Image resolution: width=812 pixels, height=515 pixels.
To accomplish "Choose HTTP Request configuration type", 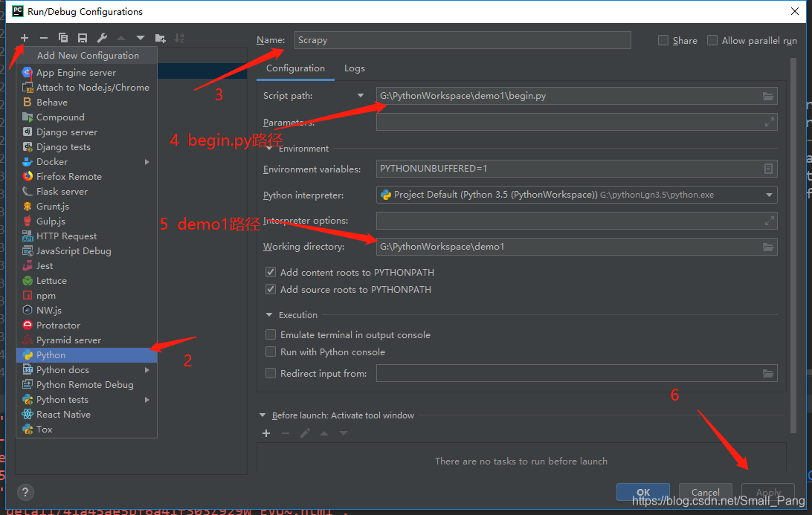I will point(86,236).
